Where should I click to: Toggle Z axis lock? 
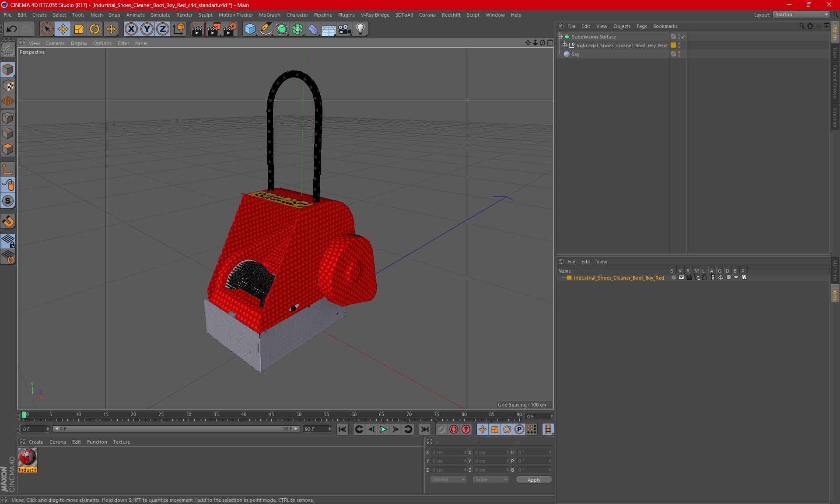click(x=162, y=29)
